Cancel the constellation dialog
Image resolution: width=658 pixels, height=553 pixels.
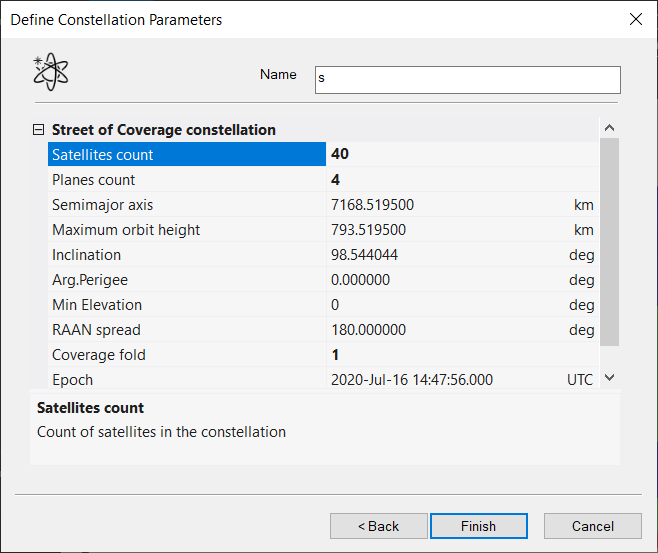click(592, 526)
